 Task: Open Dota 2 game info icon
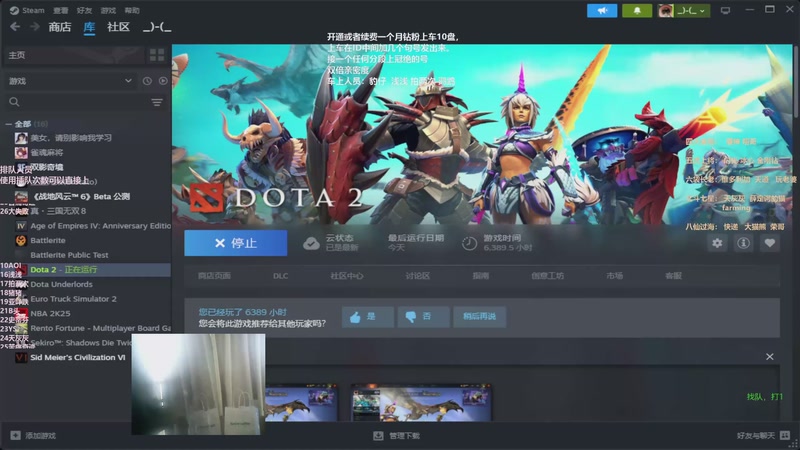[x=743, y=243]
